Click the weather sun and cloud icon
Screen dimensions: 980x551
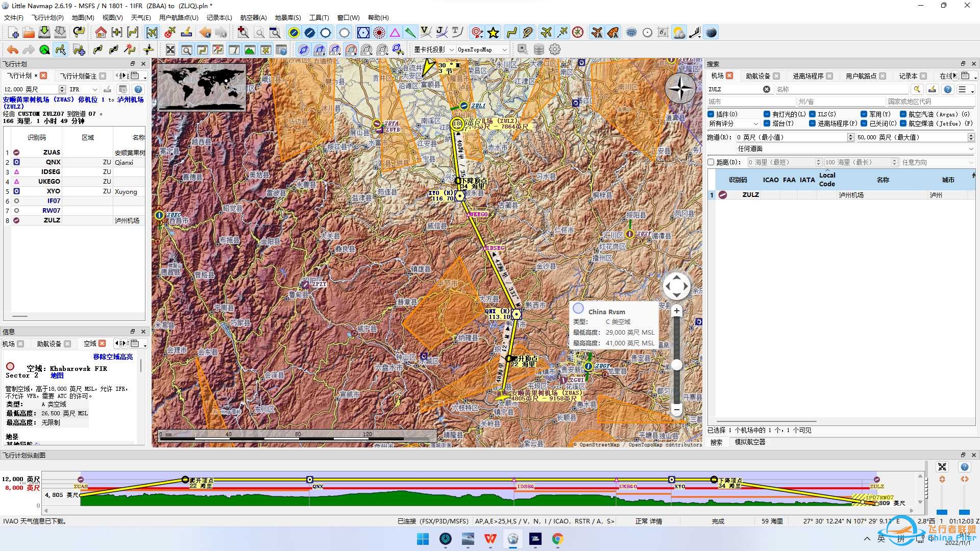click(679, 33)
